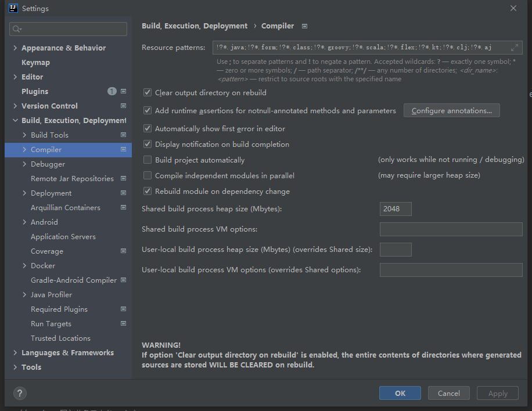Click the project-level icon beside Build Tools
Image resolution: width=532 pixels, height=411 pixels.
click(124, 135)
